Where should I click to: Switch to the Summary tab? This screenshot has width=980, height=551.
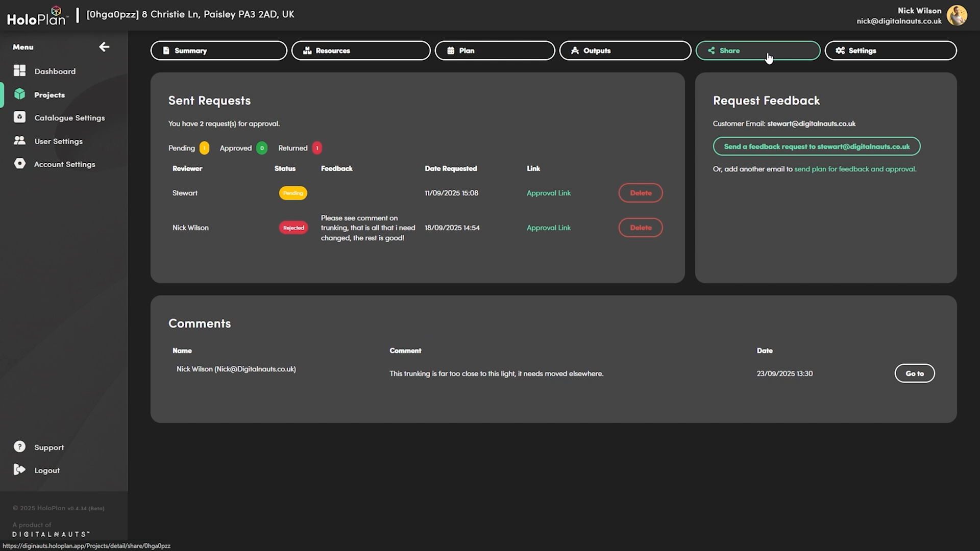click(218, 51)
